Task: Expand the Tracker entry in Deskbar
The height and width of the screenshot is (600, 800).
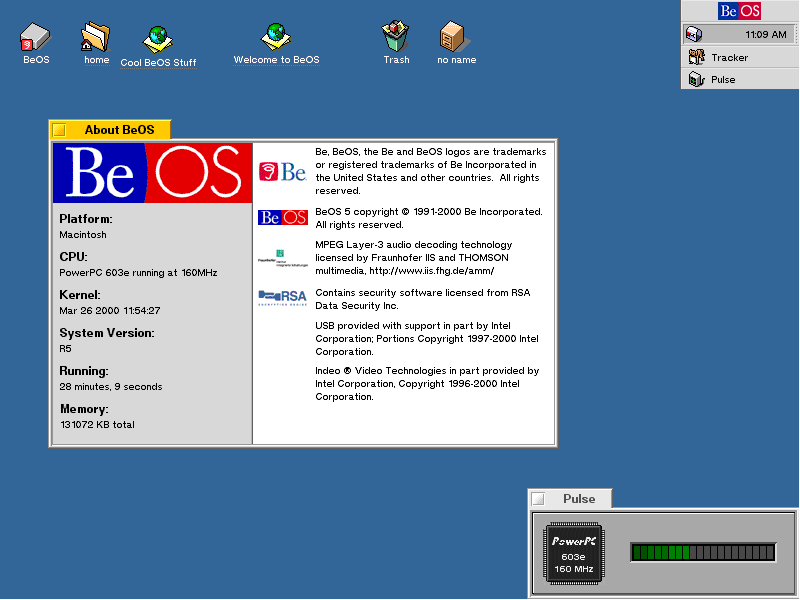Action: tap(740, 57)
